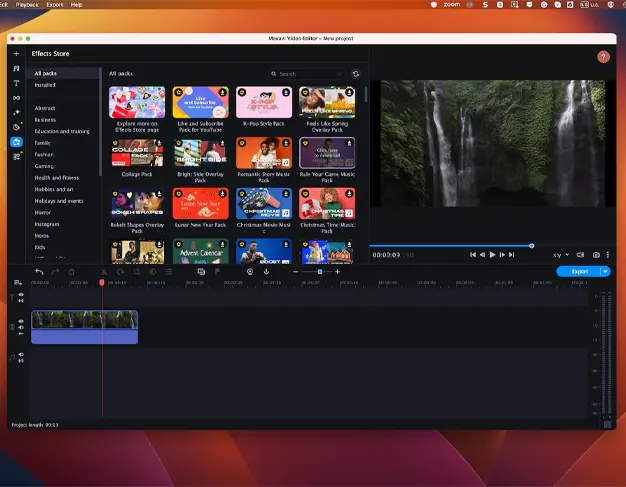
Task: Click the Rotate clip icon
Action: click(x=120, y=272)
